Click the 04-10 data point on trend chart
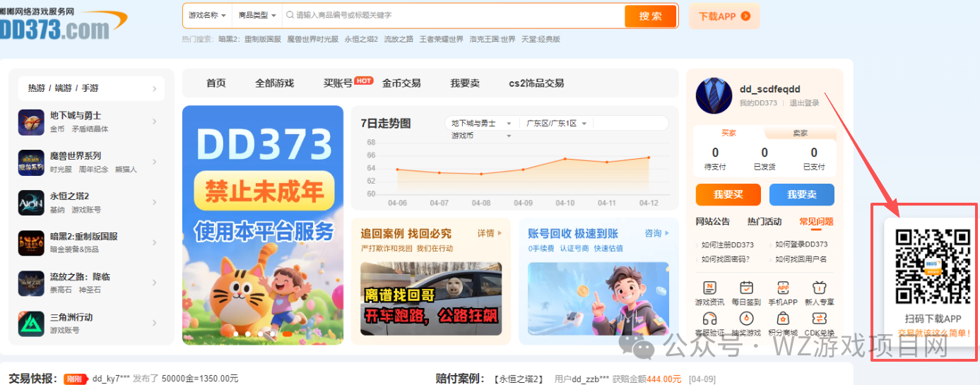980x385 pixels. (x=565, y=159)
